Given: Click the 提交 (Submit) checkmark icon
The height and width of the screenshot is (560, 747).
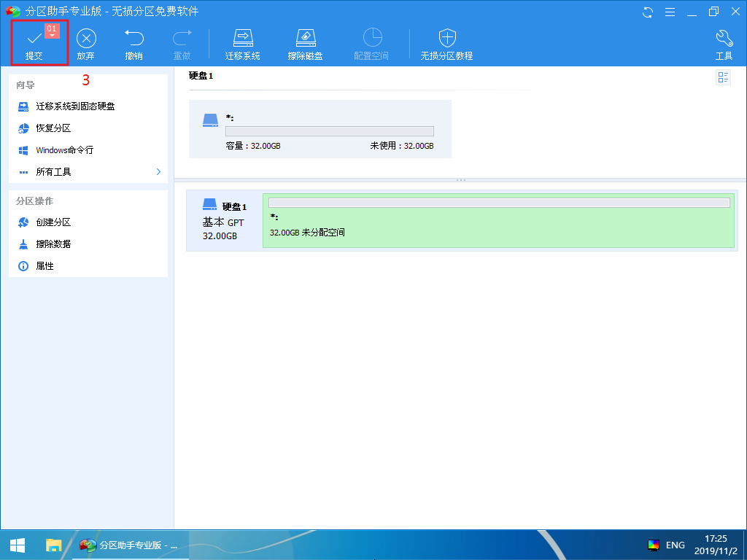Looking at the screenshot, I should click(x=34, y=39).
